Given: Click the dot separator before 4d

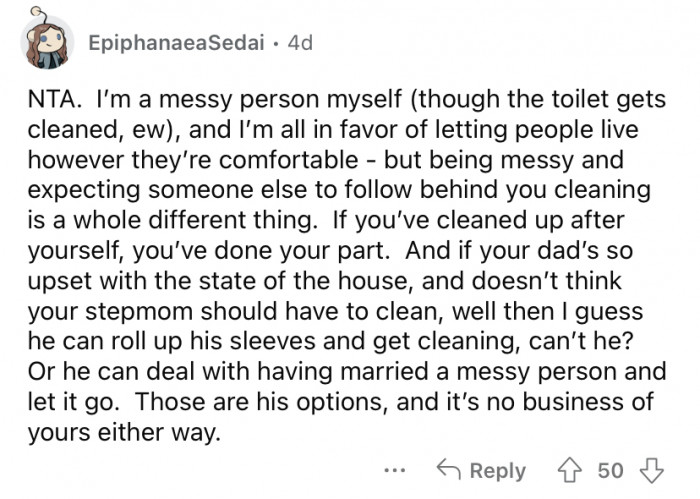Looking at the screenshot, I should point(276,44).
